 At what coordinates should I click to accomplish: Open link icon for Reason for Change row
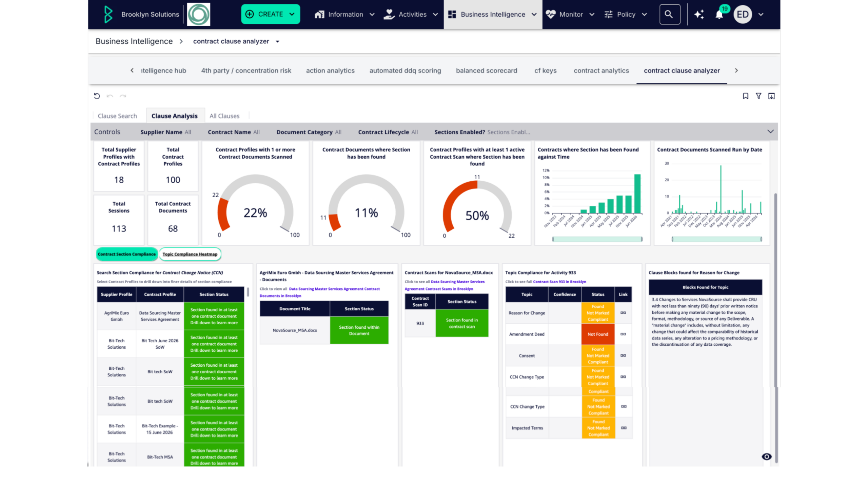click(623, 313)
